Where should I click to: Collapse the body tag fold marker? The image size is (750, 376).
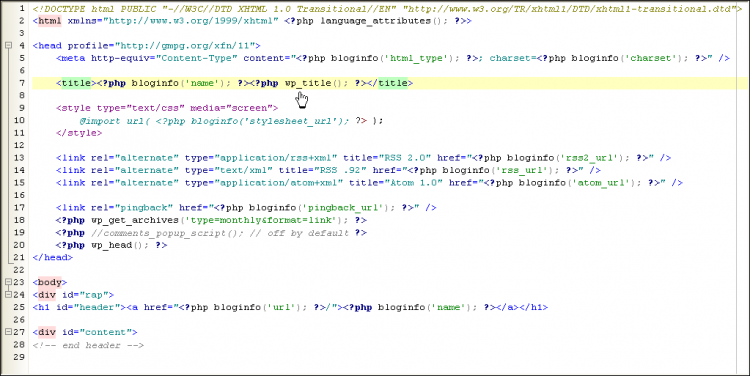point(8,282)
